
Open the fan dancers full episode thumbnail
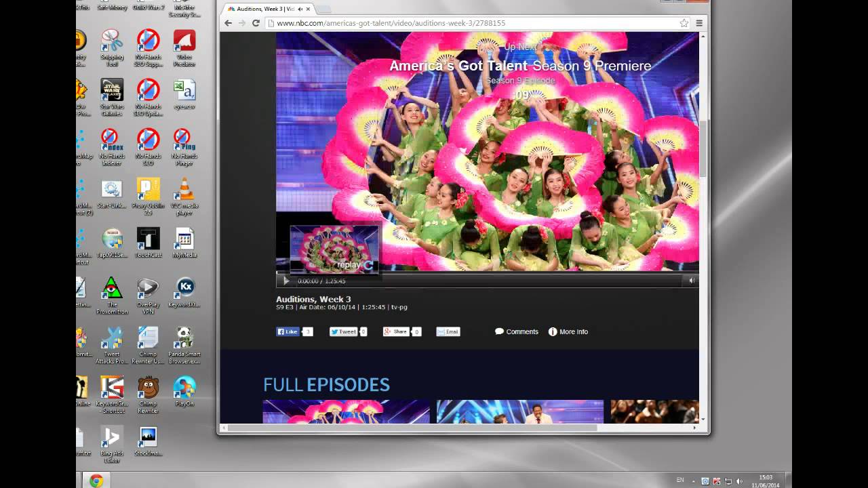(x=346, y=411)
